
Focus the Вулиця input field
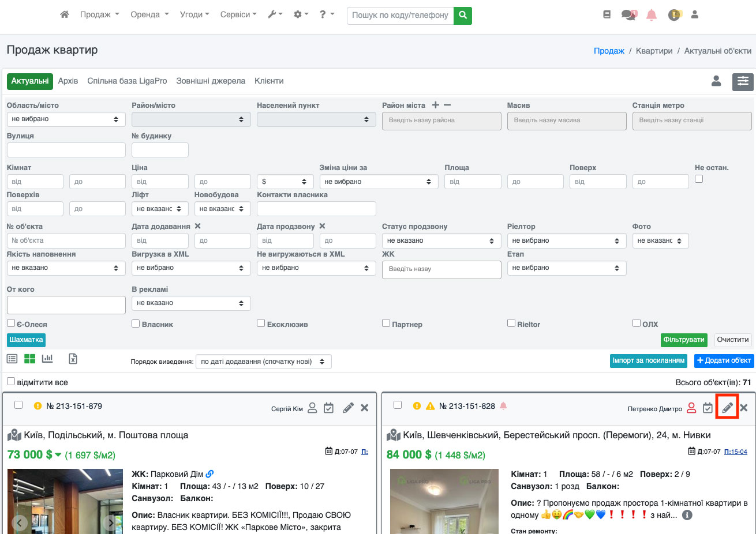(66, 150)
